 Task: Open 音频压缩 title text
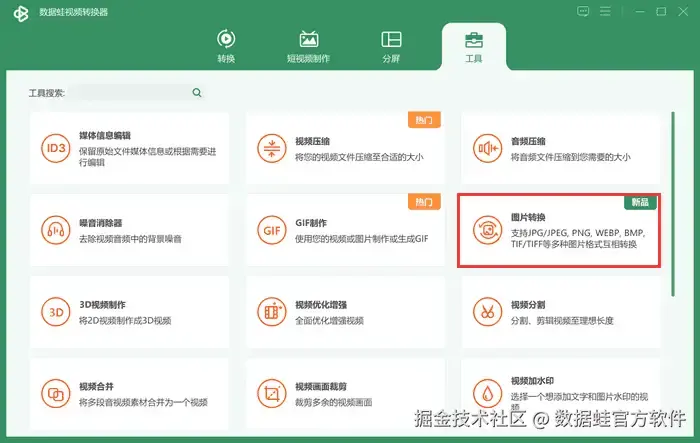pyautogui.click(x=528, y=141)
